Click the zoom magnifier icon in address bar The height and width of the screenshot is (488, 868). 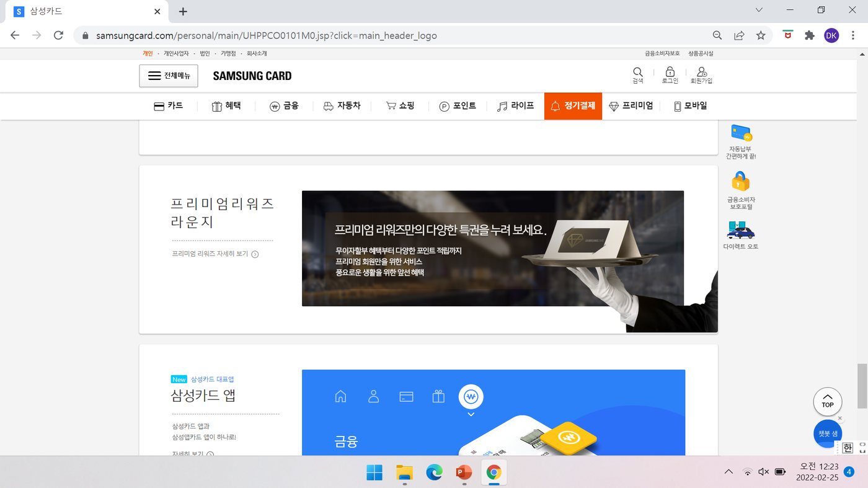click(717, 35)
